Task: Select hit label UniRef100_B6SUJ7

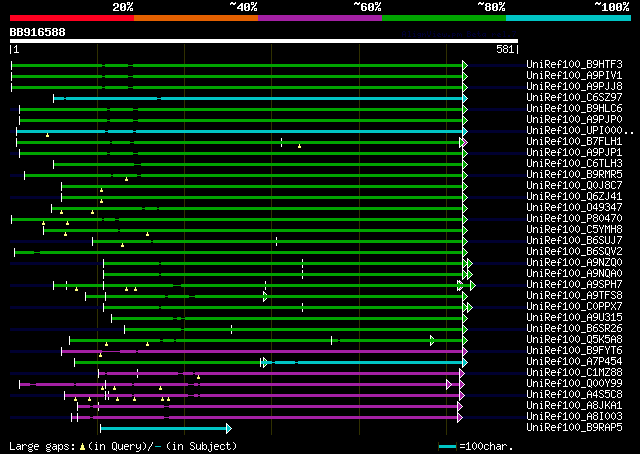Action: [x=574, y=240]
